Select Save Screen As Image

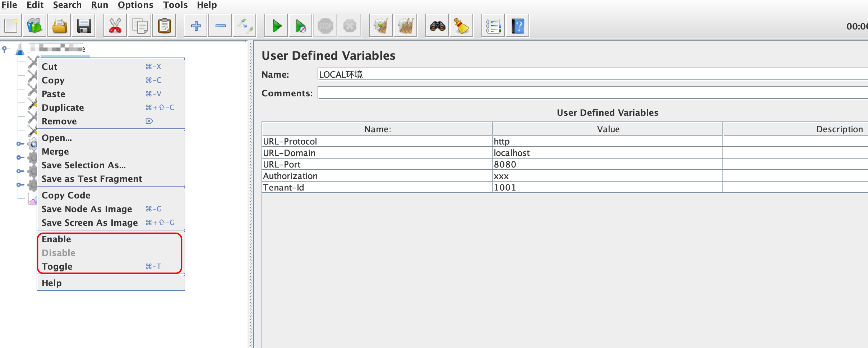coord(111,223)
